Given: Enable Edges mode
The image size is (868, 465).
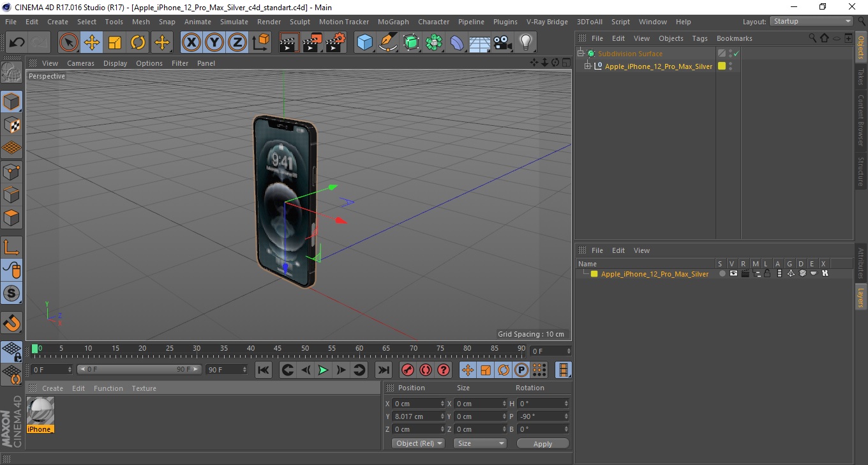Looking at the screenshot, I should pyautogui.click(x=12, y=194).
